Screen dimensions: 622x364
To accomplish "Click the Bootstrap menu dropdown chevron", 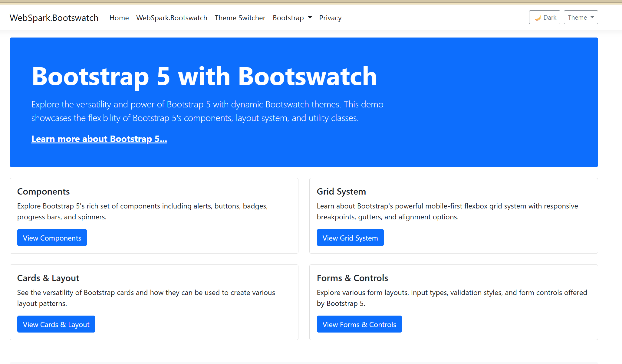I will click(x=309, y=18).
